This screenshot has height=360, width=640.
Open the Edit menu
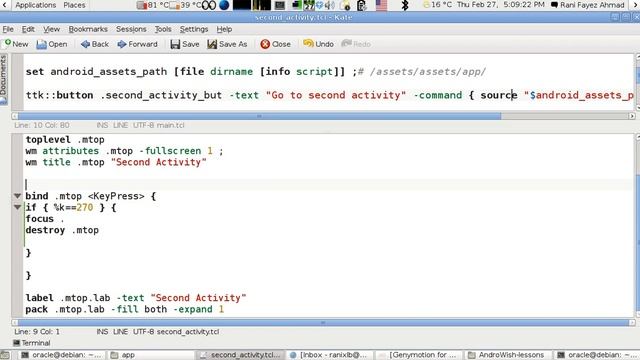(x=28, y=29)
